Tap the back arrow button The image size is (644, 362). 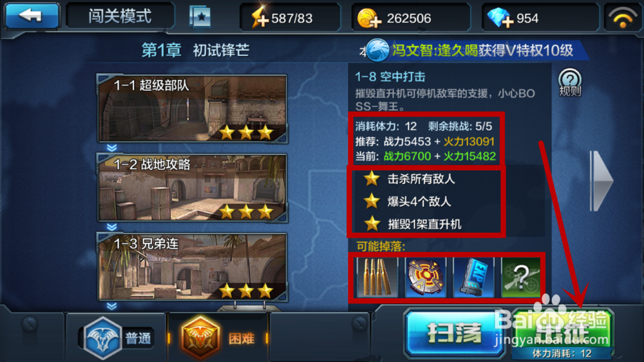click(x=32, y=16)
